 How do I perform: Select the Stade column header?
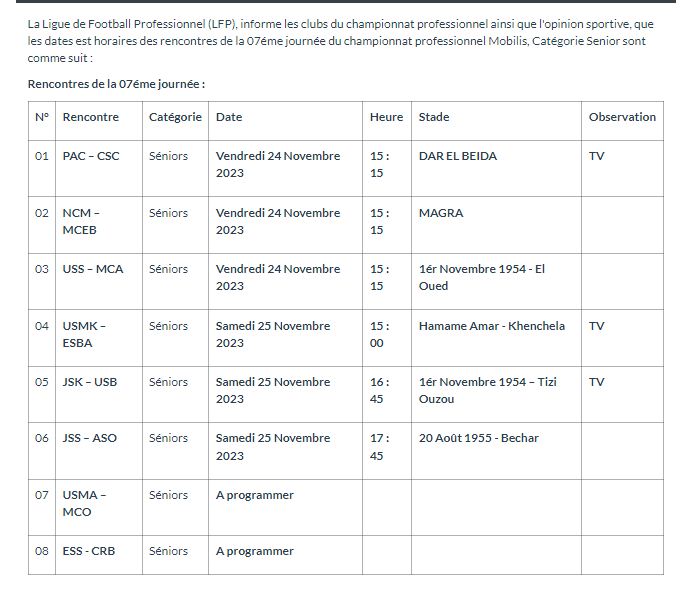(434, 117)
